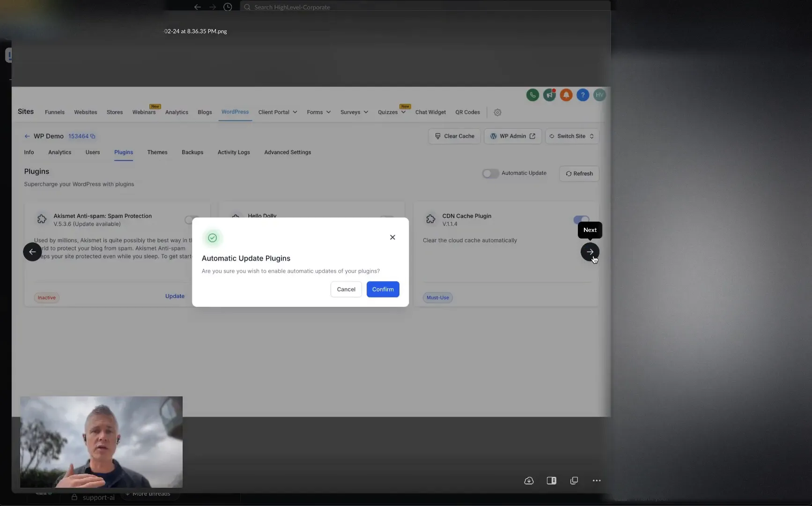
Task: Toggle the CDN Cache Plugin switch
Action: point(581,219)
